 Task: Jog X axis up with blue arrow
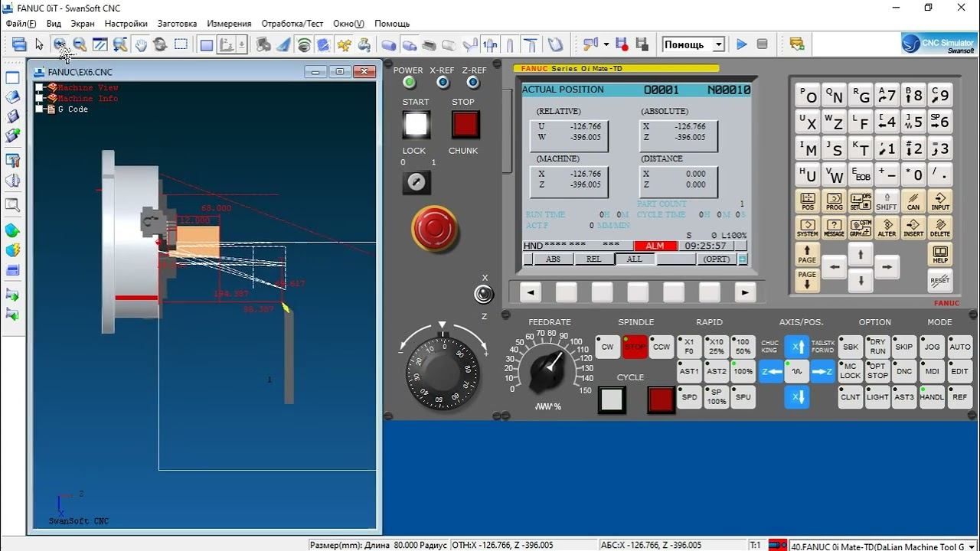click(x=797, y=347)
